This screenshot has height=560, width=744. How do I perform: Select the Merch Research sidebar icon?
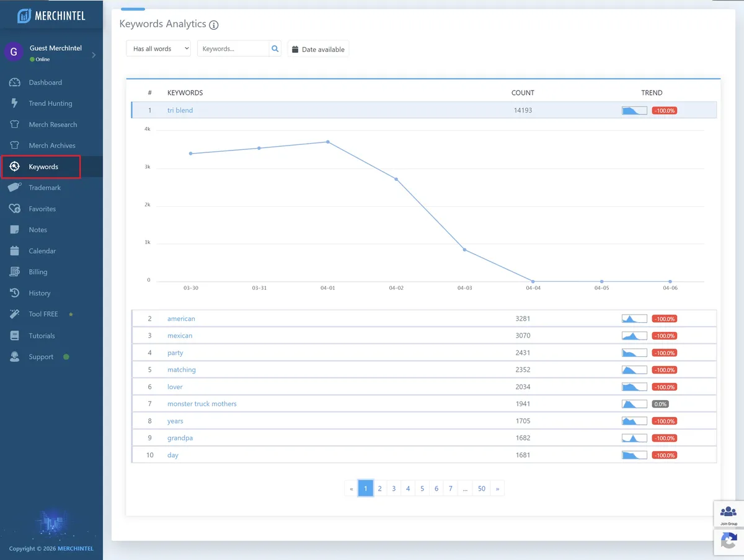tap(15, 124)
